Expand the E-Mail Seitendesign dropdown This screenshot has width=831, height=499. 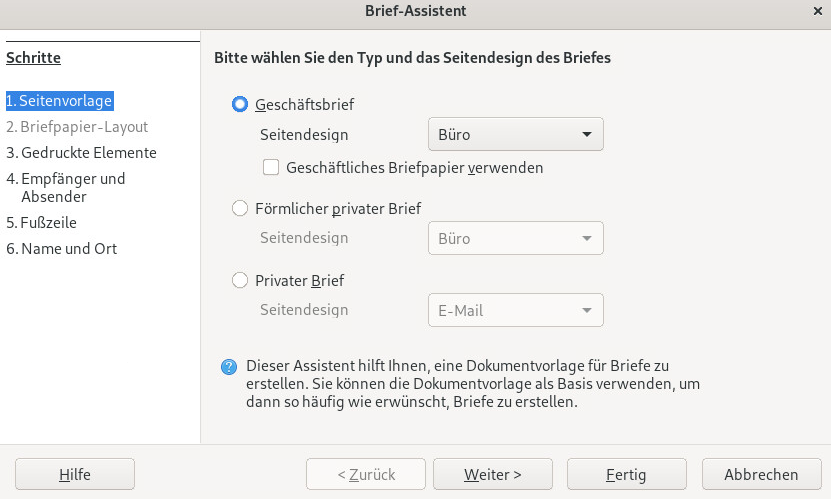point(515,311)
